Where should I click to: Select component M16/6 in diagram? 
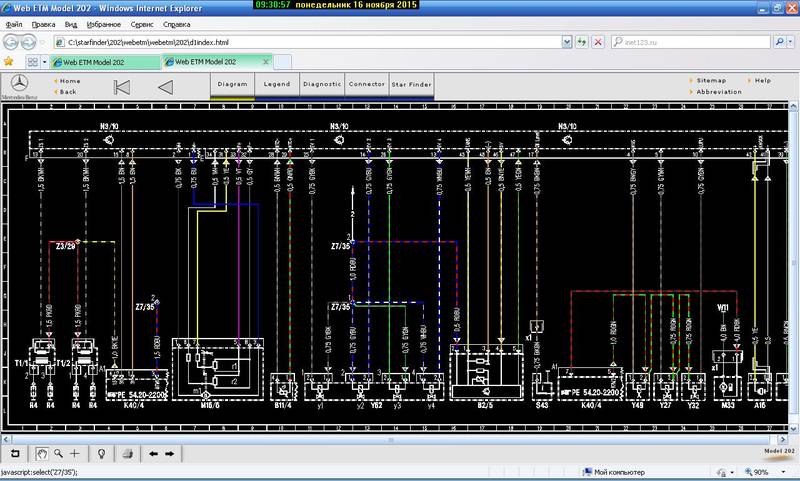pos(210,405)
